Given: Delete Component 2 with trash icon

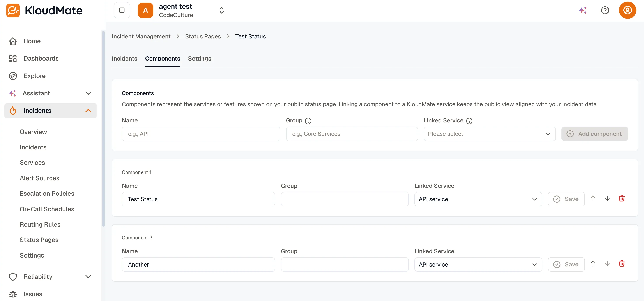Looking at the screenshot, I should pyautogui.click(x=622, y=263).
